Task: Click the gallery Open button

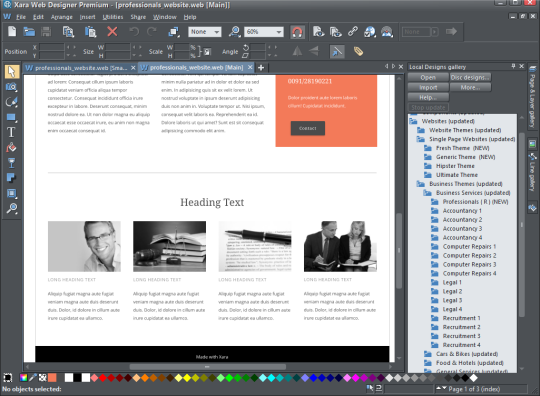Action: tap(428, 77)
